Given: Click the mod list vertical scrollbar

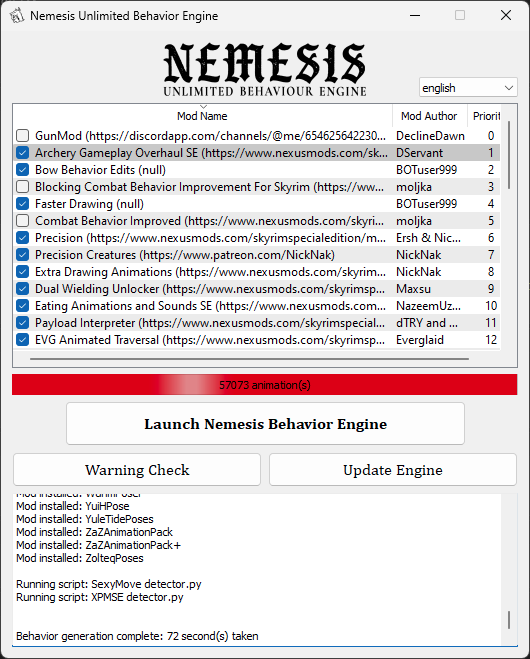Looking at the screenshot, I should click(x=509, y=155).
